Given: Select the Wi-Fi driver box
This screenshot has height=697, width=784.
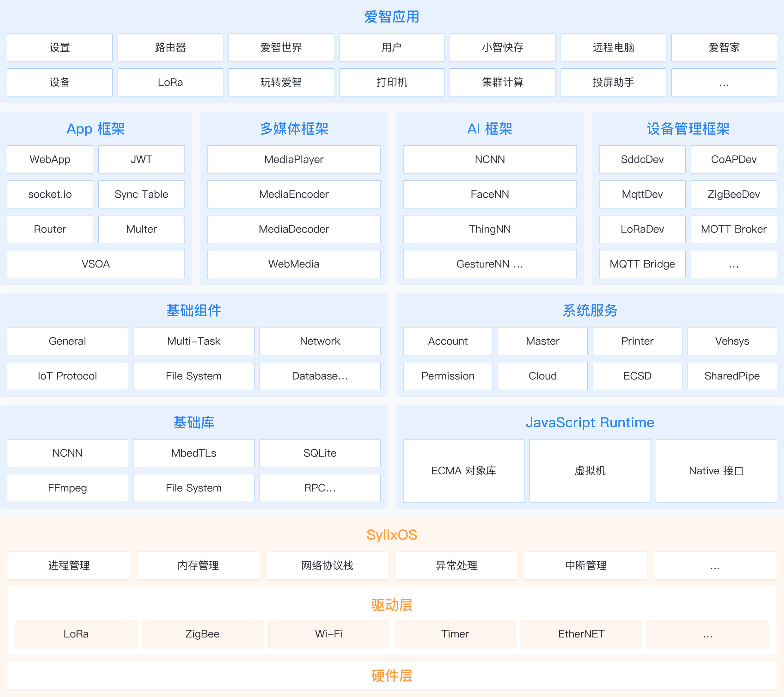Looking at the screenshot, I should (x=329, y=634).
